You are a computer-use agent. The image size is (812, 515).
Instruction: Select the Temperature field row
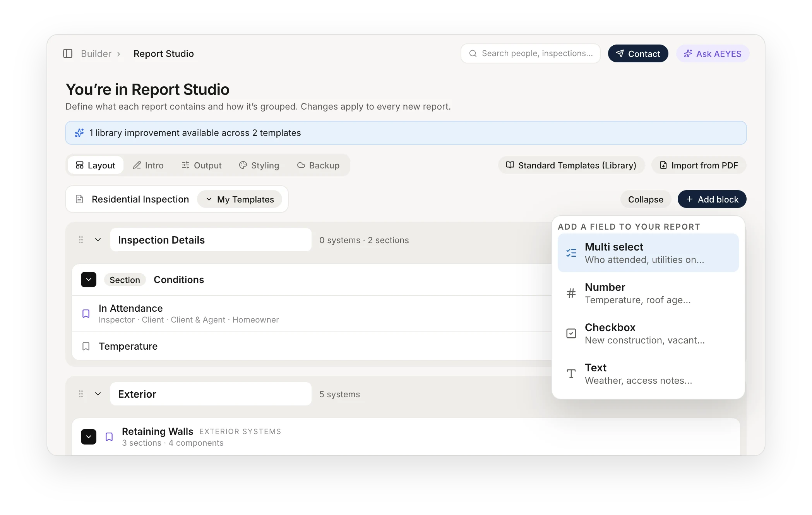(312, 346)
